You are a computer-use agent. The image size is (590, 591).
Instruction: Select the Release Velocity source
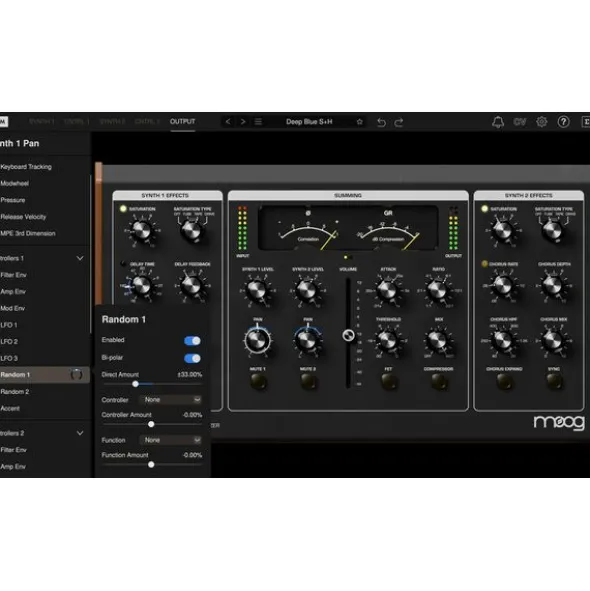23,217
